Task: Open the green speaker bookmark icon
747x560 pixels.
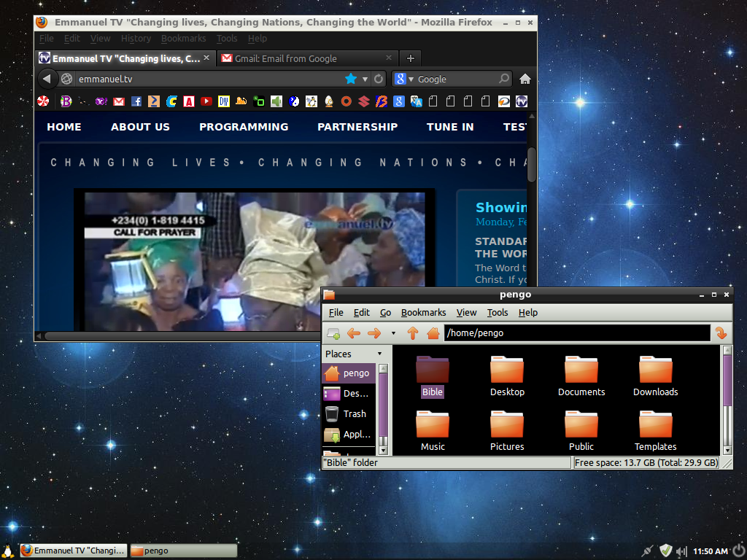Action: click(x=276, y=101)
